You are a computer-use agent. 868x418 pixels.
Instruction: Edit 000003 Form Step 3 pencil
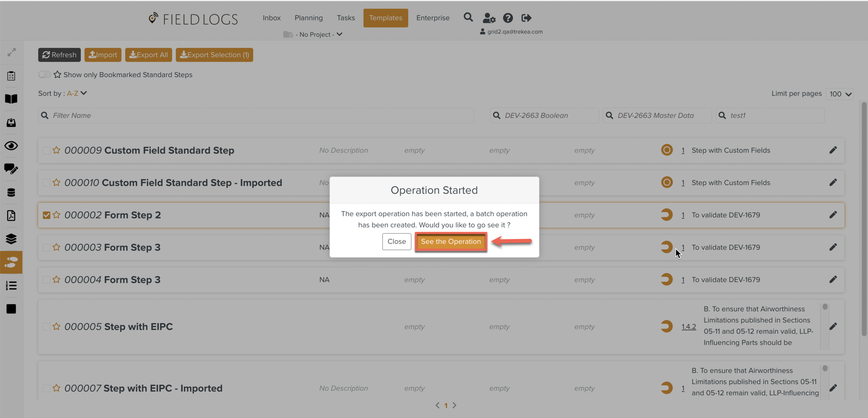point(833,247)
